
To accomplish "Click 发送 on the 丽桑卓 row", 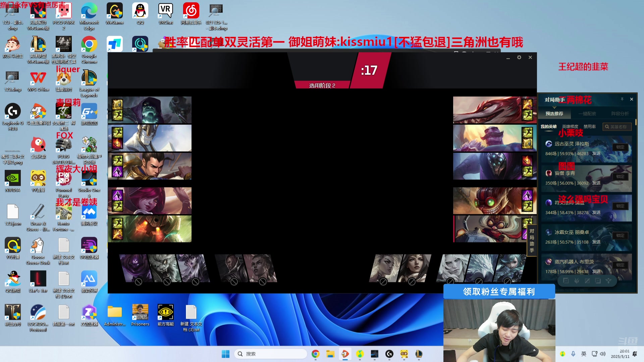I will 596,242.
